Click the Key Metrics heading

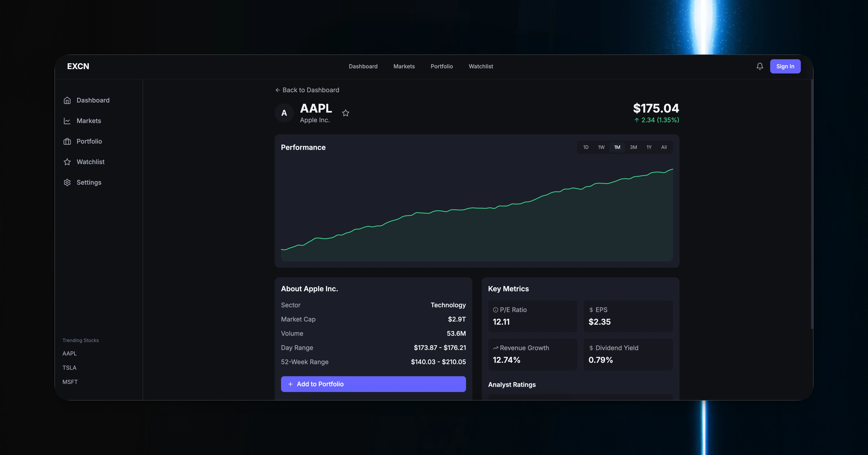509,289
